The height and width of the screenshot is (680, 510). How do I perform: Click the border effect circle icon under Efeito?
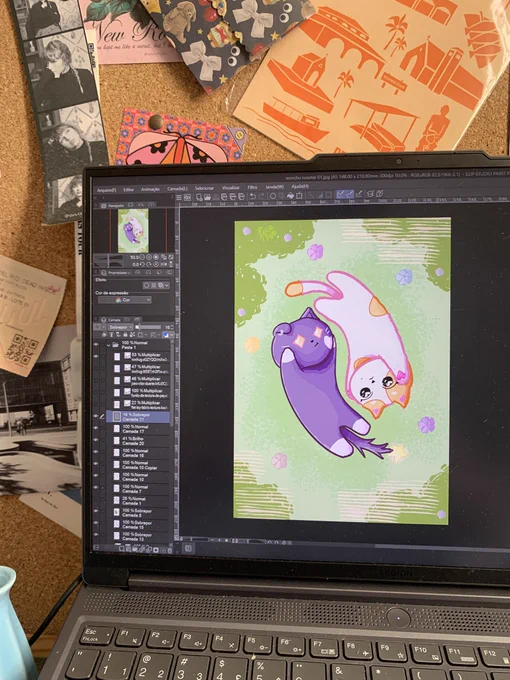[146, 285]
